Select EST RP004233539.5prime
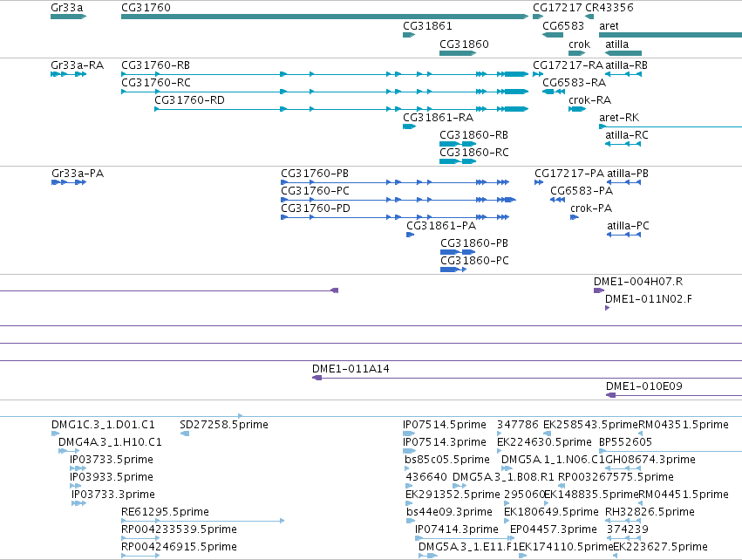742x560 pixels. 179,529
